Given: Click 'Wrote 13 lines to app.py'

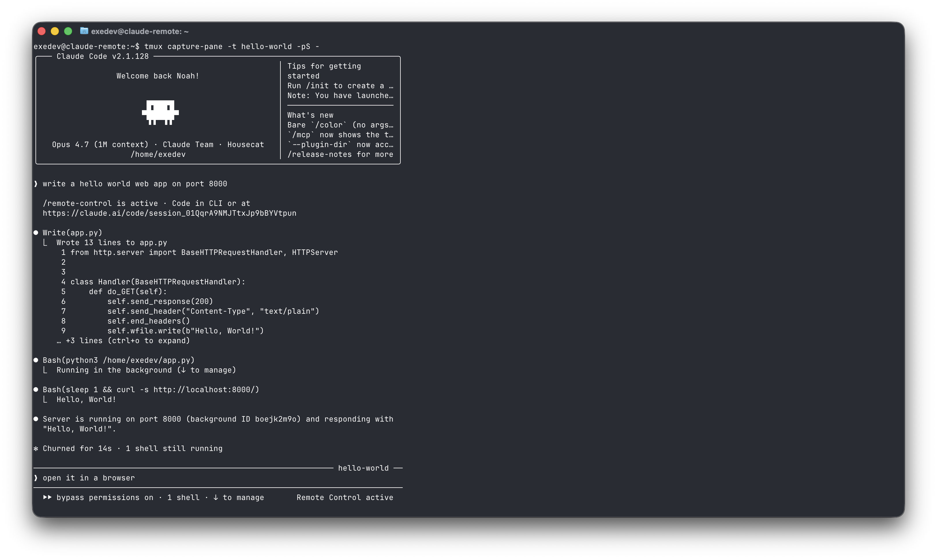Looking at the screenshot, I should point(112,243).
